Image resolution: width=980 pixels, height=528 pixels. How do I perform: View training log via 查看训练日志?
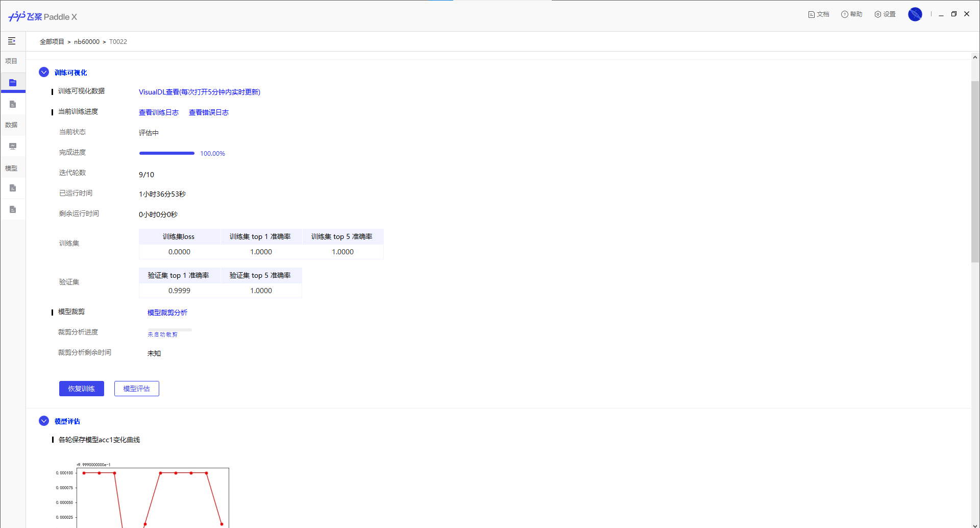158,112
